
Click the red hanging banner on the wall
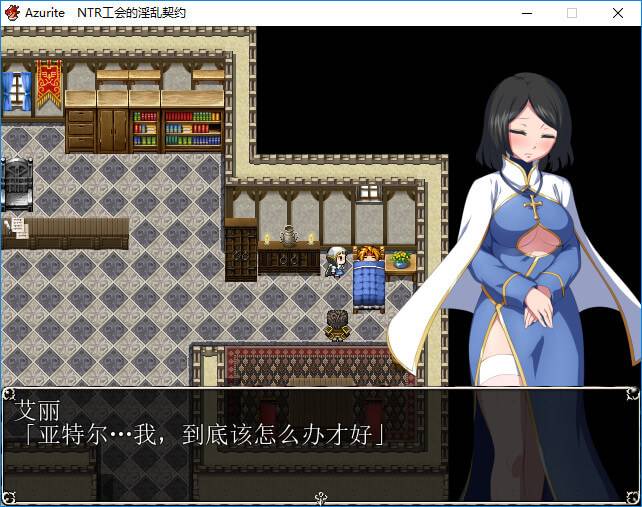pyautogui.click(x=48, y=83)
